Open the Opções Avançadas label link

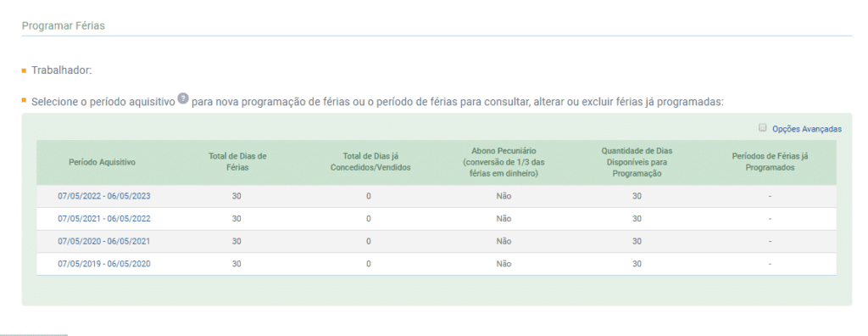coord(807,129)
